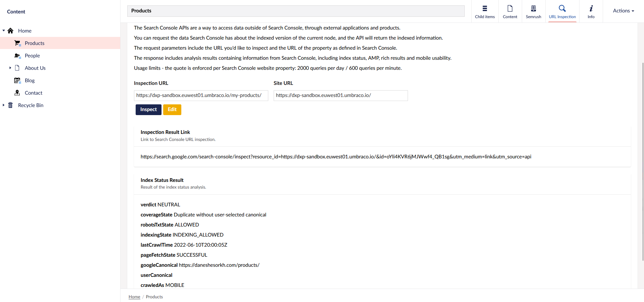
Task: Click the Products shopping cart icon
Action: pyautogui.click(x=17, y=43)
